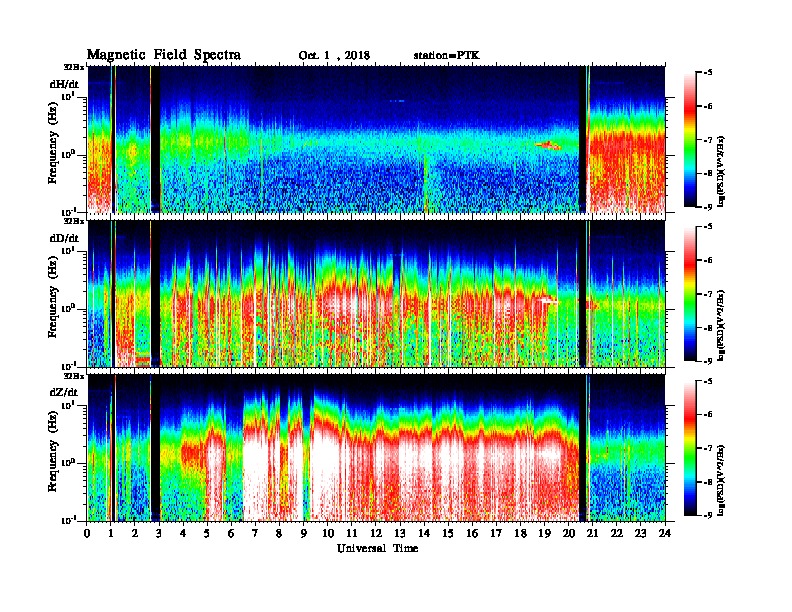Click hour tick label 4 on time axis
This screenshot has width=792, height=612.
click(183, 534)
